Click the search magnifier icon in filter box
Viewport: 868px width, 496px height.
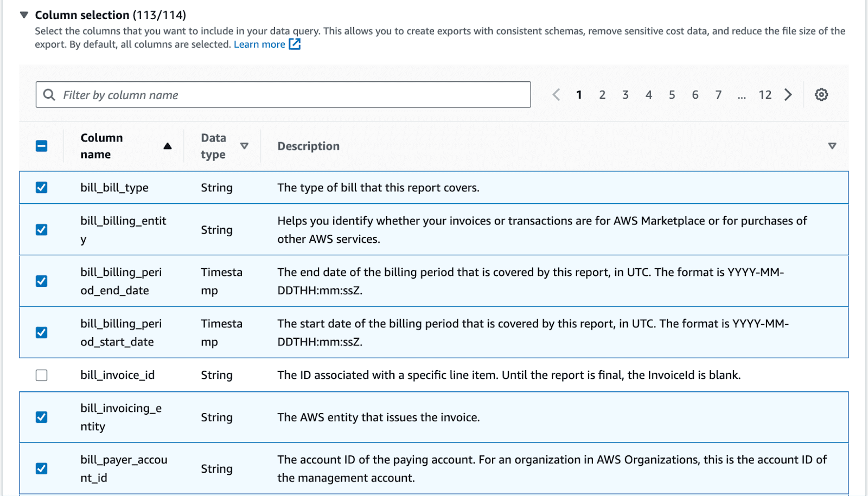tap(49, 95)
